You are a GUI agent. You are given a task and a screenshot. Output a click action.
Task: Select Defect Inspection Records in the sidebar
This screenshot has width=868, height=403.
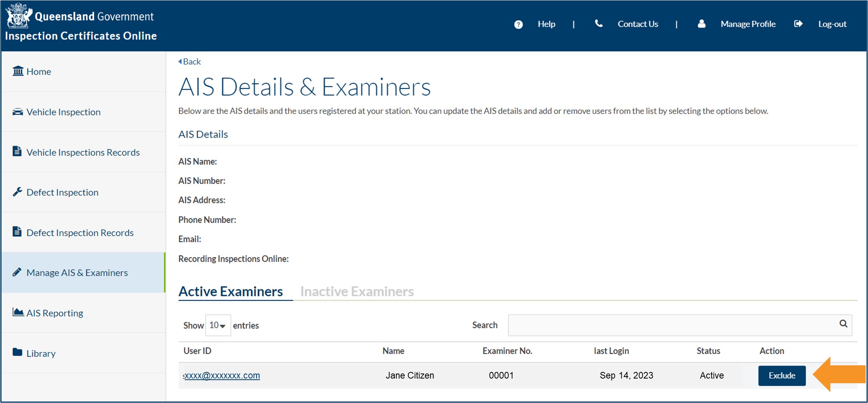[x=17, y=232]
